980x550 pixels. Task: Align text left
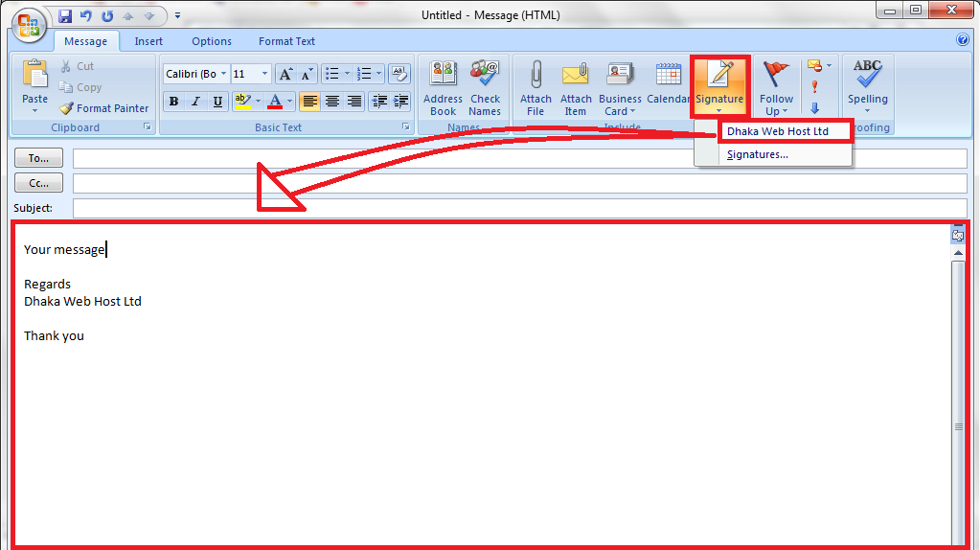click(309, 102)
